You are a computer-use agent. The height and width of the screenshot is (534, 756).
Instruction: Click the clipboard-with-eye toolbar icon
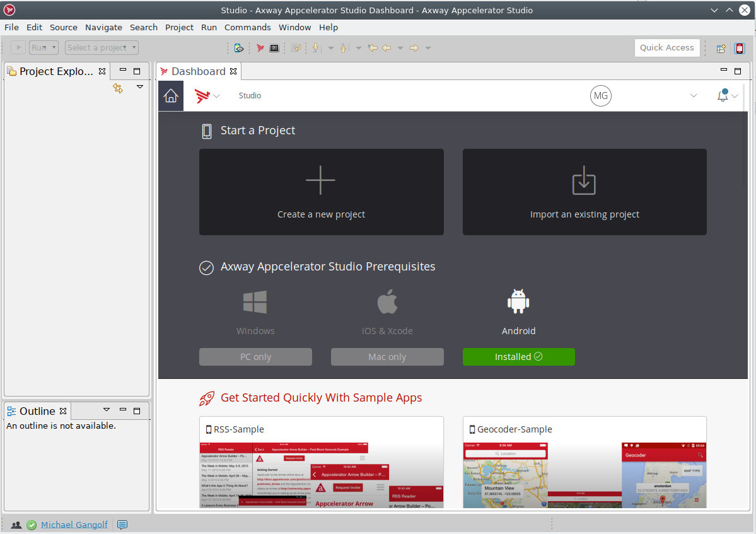[239, 48]
